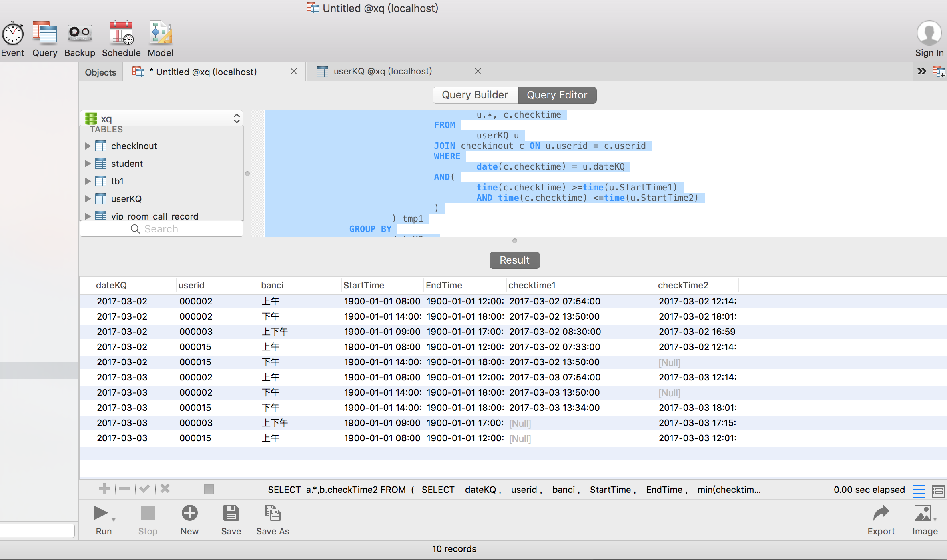Open the Event toolbar icon
The width and height of the screenshot is (947, 560).
(13, 34)
